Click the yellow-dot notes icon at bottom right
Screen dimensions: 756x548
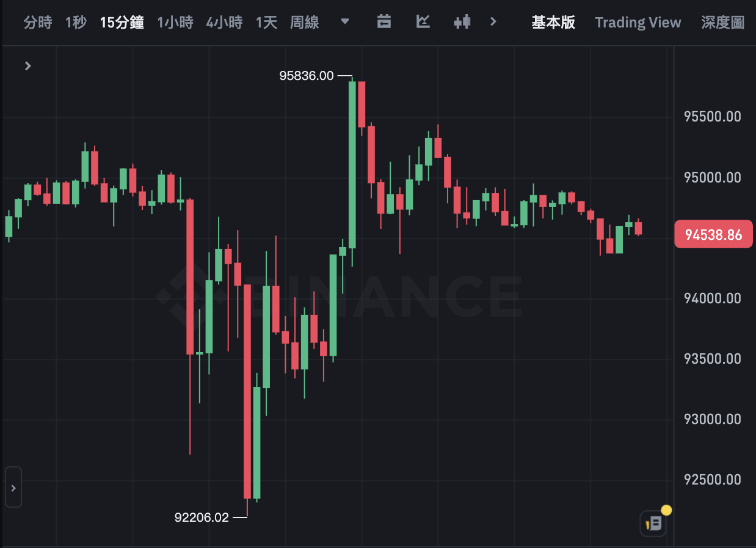click(653, 523)
